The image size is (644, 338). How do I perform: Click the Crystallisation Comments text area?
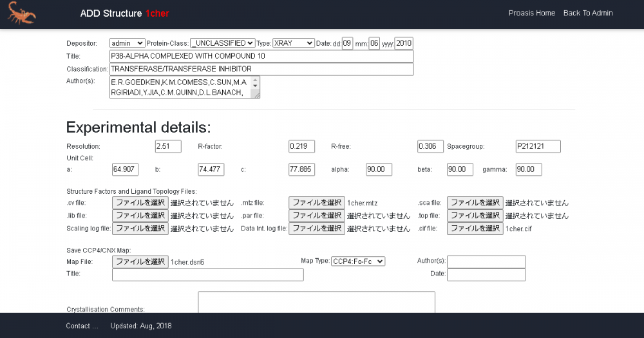316,303
